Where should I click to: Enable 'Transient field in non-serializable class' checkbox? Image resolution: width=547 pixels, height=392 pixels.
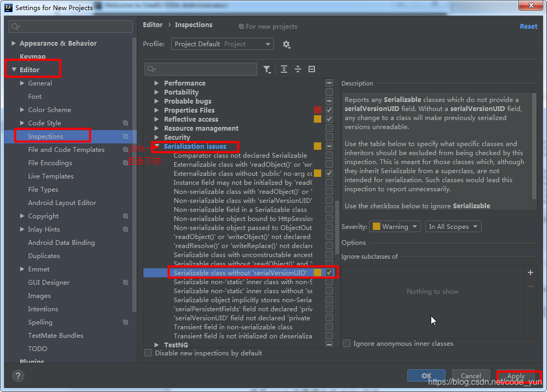pyautogui.click(x=329, y=327)
